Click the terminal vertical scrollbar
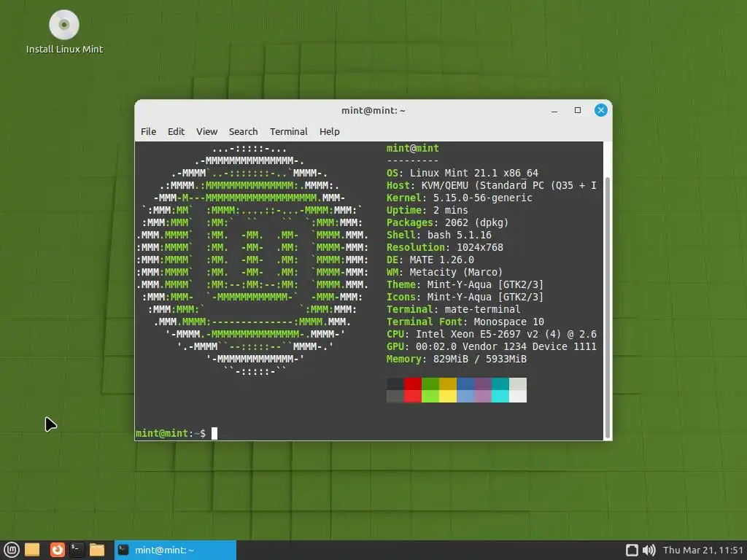The height and width of the screenshot is (560, 747). click(608, 307)
